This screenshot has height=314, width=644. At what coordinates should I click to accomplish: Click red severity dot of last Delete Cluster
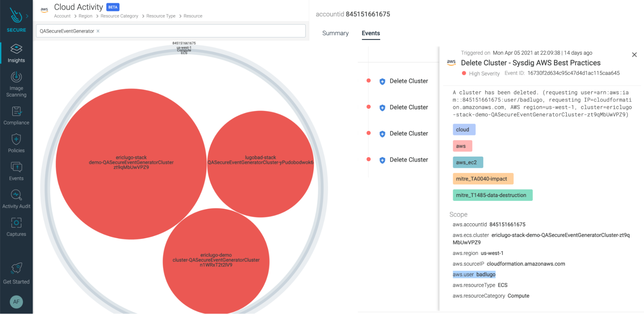[369, 159]
